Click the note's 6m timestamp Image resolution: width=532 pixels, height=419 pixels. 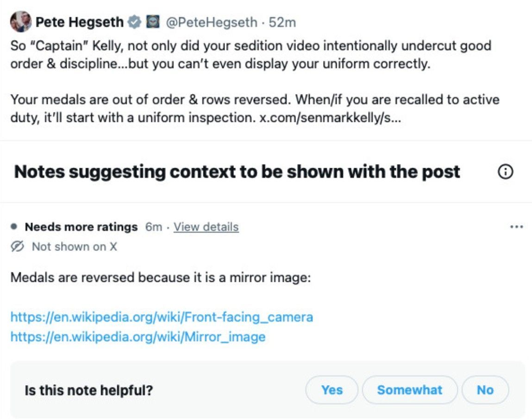point(154,227)
